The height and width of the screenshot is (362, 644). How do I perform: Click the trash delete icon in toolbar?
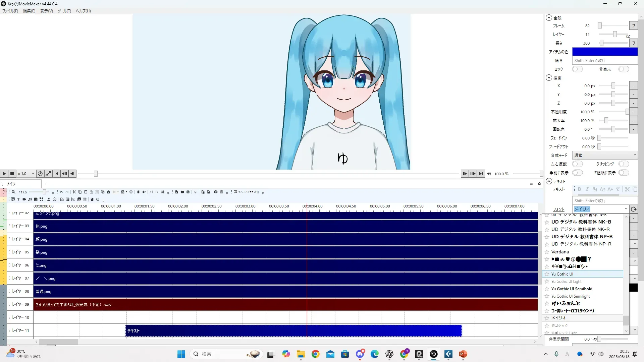138,192
